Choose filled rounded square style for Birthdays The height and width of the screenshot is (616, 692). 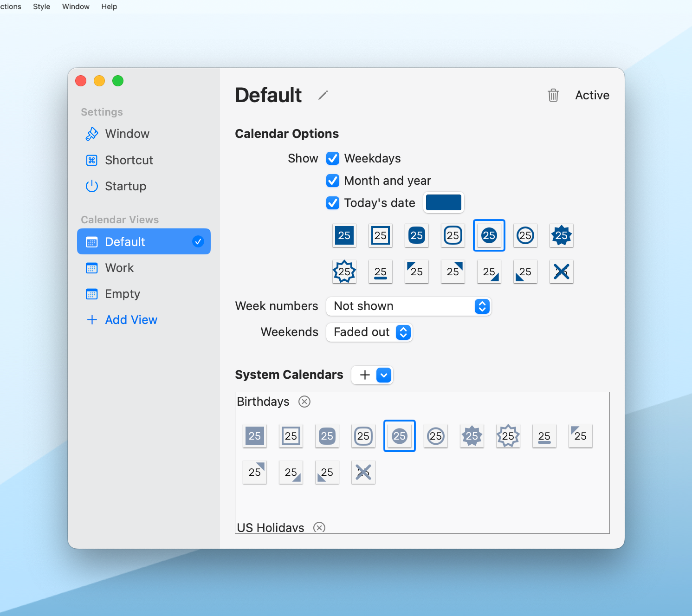pos(327,436)
